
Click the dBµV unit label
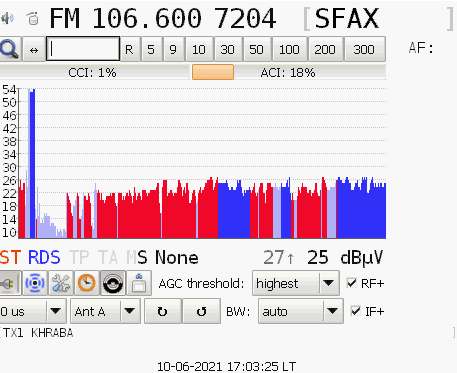click(x=362, y=258)
